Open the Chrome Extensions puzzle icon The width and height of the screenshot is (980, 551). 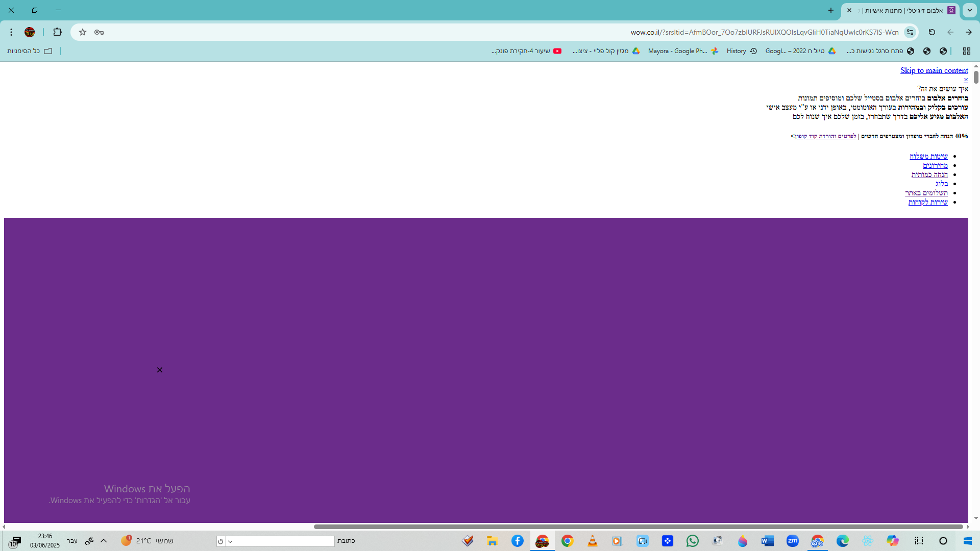click(x=57, y=32)
